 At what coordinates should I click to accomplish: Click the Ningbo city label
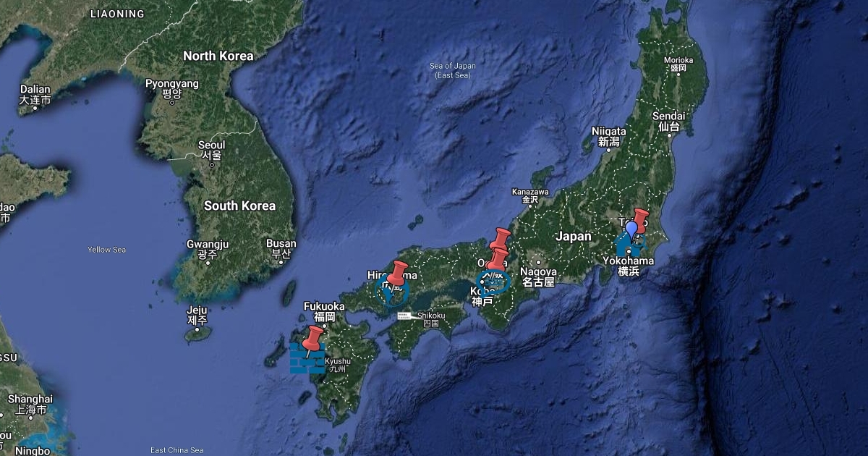31,450
